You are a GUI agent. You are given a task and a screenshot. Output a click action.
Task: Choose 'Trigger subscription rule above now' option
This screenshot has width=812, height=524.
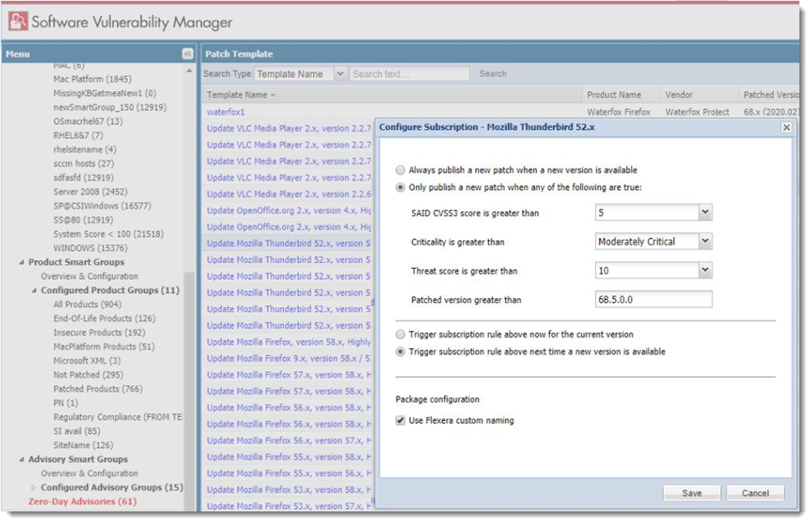click(402, 335)
